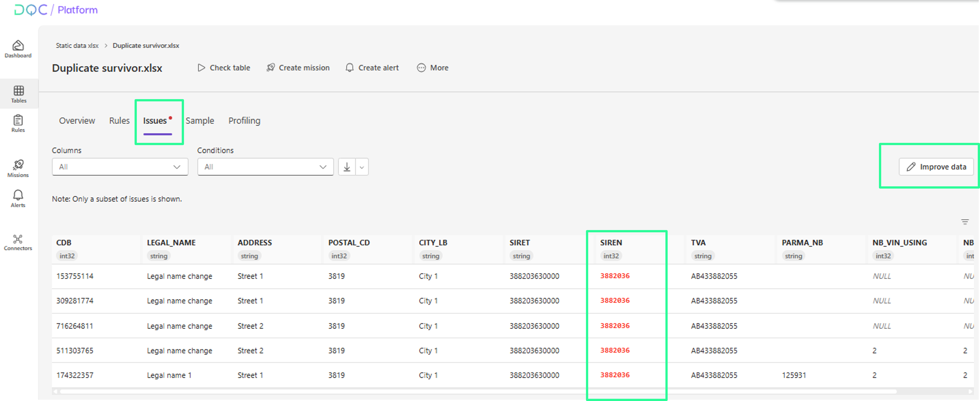Open the Sample tab

(200, 121)
